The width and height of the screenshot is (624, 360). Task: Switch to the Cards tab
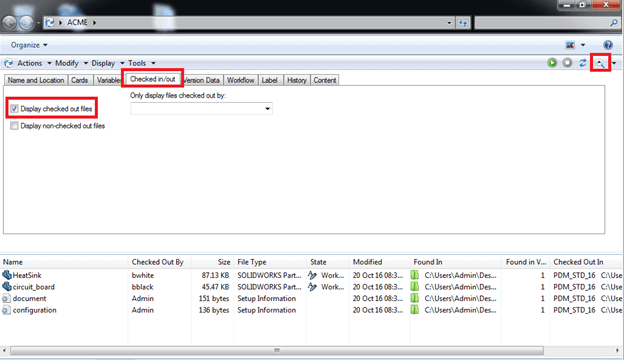[80, 80]
